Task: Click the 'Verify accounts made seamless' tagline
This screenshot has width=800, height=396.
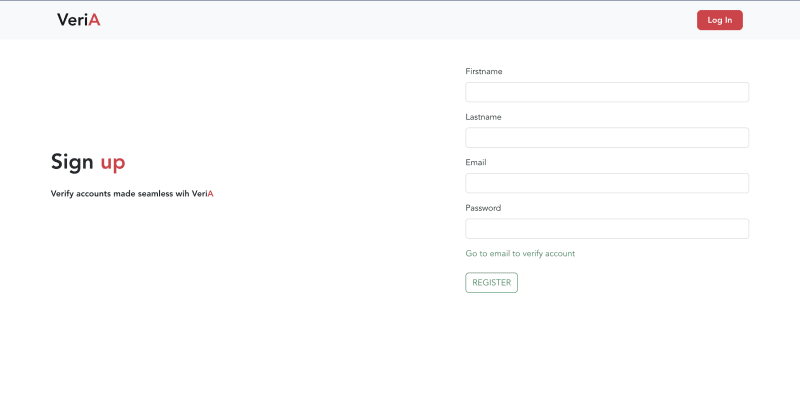Action: [x=132, y=194]
